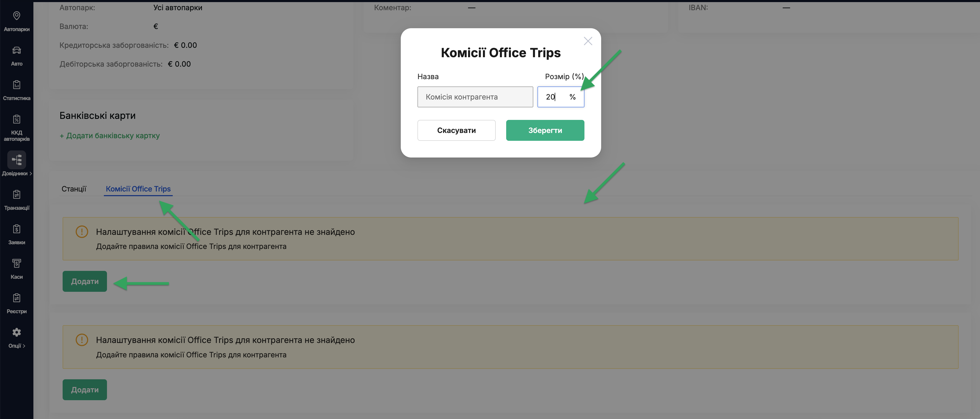Screen dimensions: 980x419
Task: Click the Комісія контрагента name field
Action: pos(475,97)
